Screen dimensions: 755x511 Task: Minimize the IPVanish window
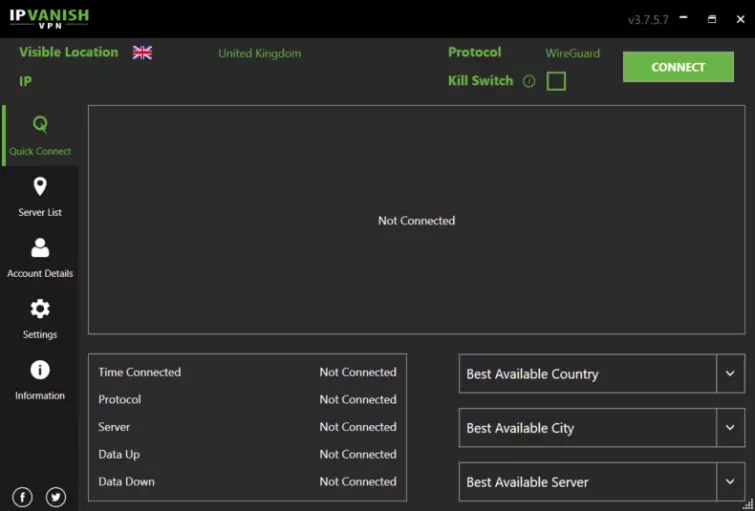[683, 18]
